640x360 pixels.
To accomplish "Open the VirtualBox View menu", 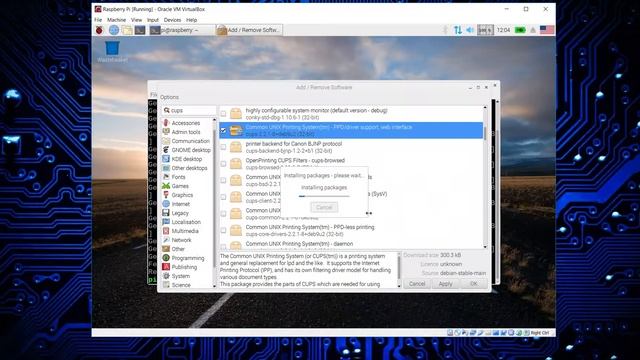I will click(x=136, y=20).
